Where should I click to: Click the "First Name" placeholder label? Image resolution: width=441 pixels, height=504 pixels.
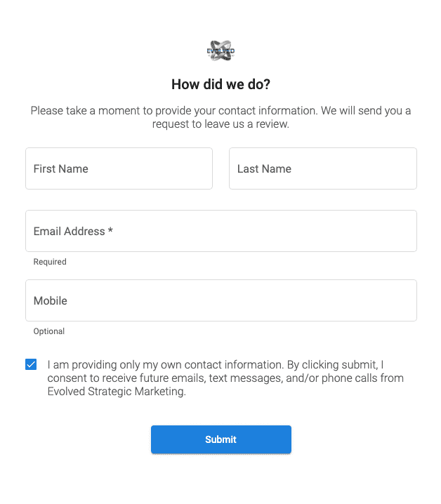click(x=61, y=168)
